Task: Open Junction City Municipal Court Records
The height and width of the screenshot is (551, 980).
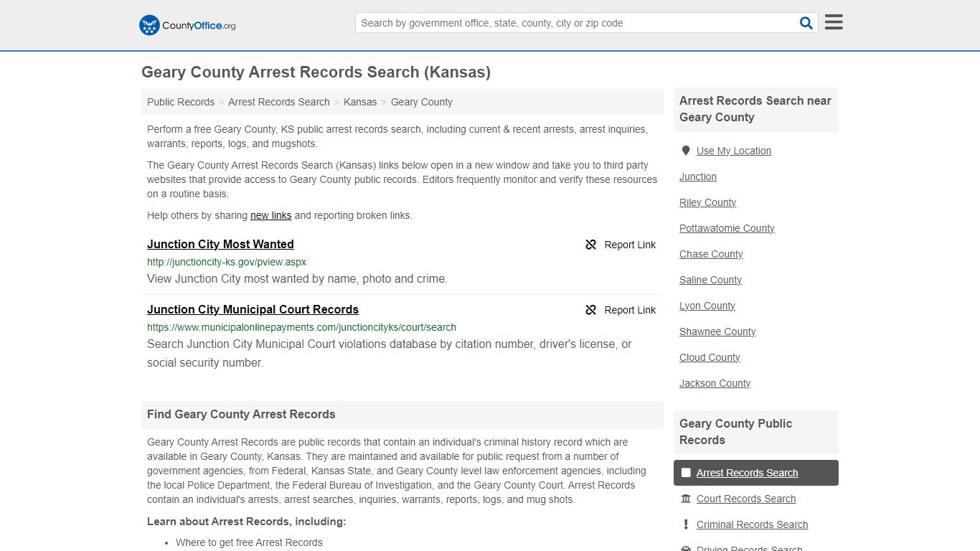Action: 253,309
